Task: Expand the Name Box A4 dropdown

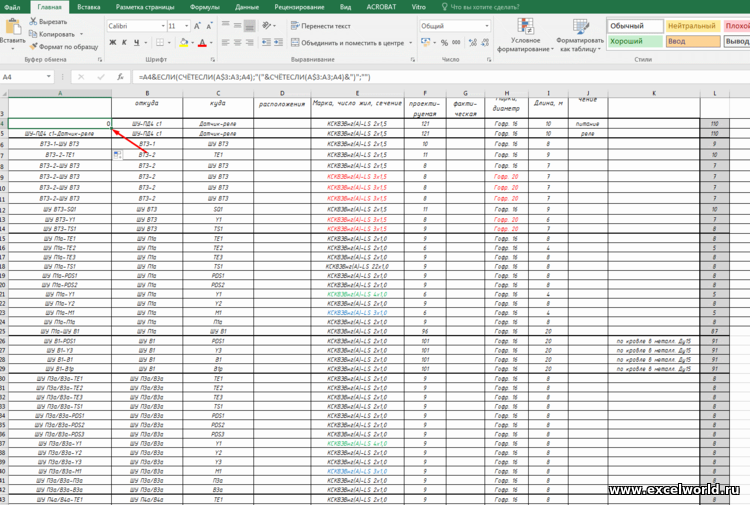Action: coord(48,77)
